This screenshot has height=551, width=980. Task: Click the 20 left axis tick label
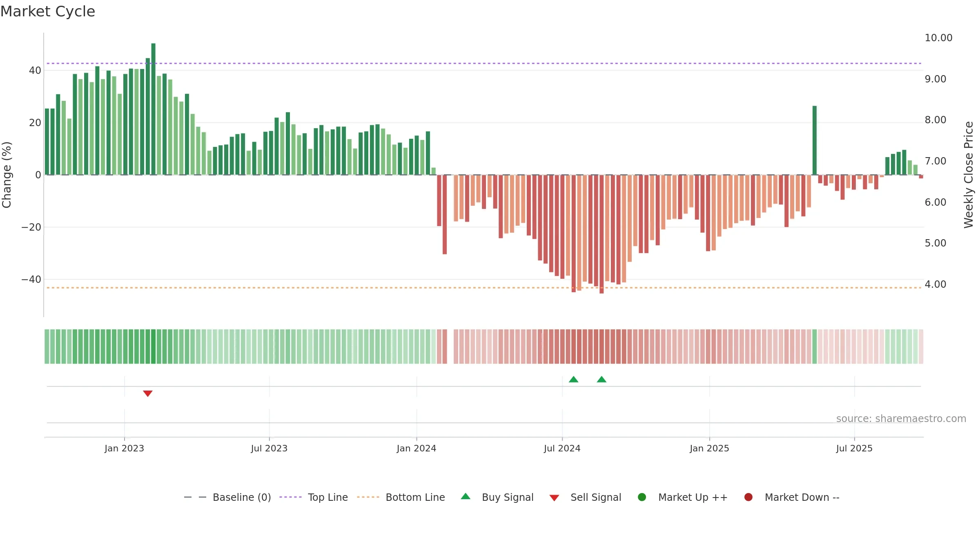click(35, 122)
